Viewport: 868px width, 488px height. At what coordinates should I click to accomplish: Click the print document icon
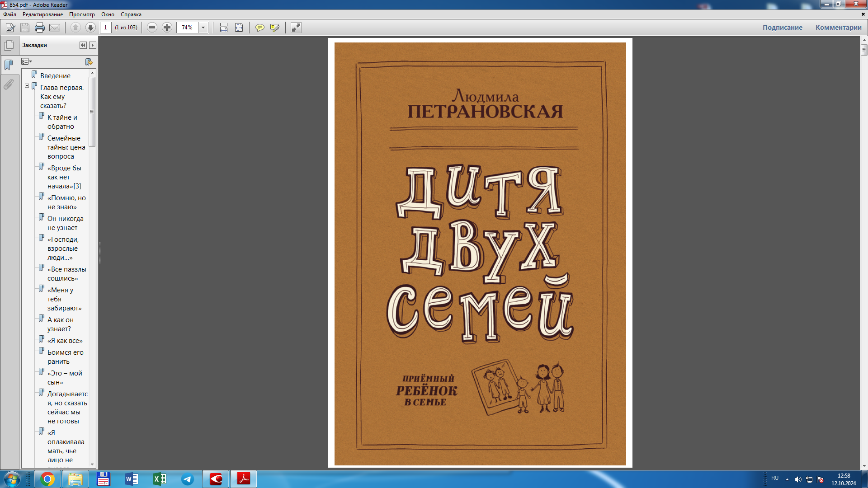click(40, 28)
